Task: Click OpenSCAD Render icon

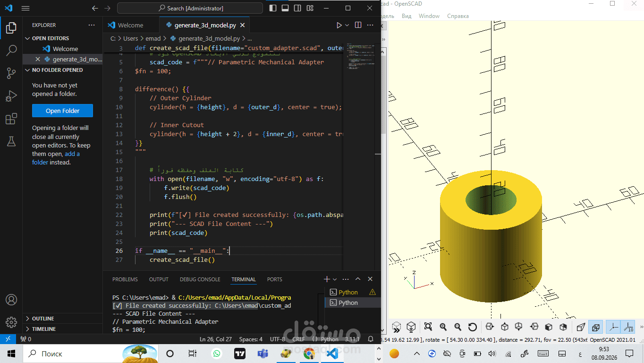Action: point(411,327)
